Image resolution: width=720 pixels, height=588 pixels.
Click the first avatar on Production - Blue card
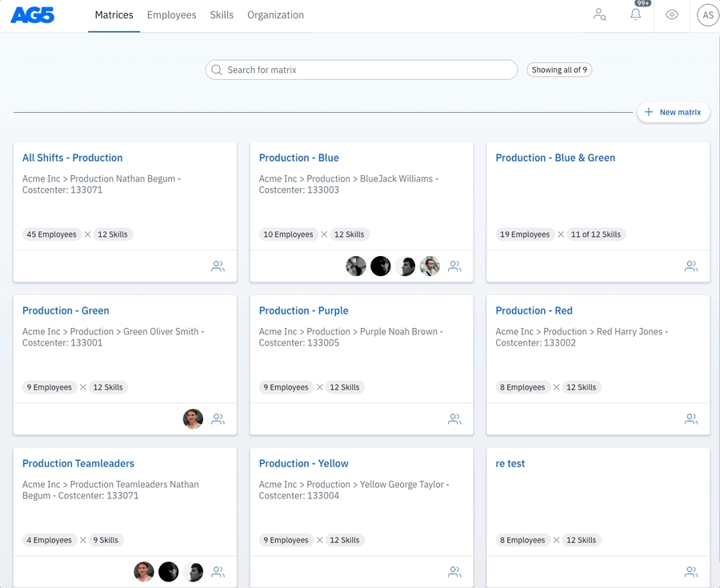coord(356,266)
